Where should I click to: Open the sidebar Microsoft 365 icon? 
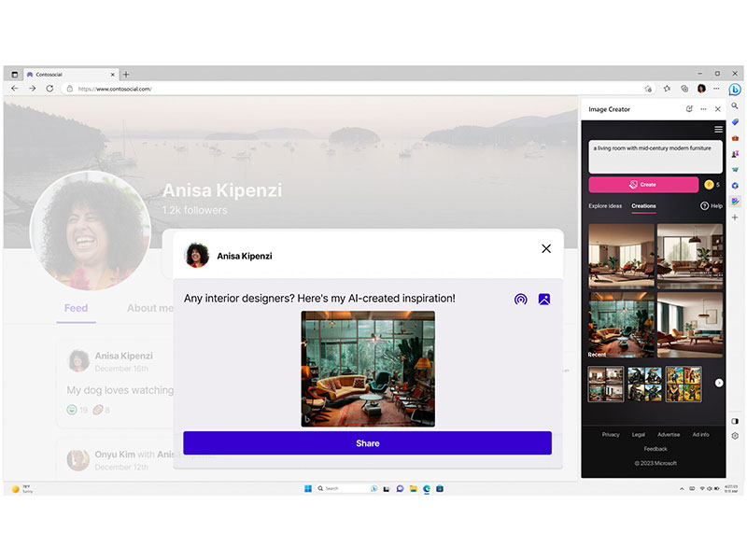pyautogui.click(x=735, y=186)
